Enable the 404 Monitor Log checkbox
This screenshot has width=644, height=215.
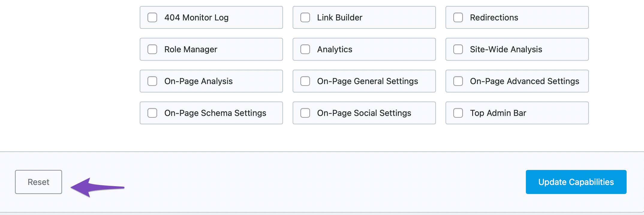pyautogui.click(x=152, y=17)
